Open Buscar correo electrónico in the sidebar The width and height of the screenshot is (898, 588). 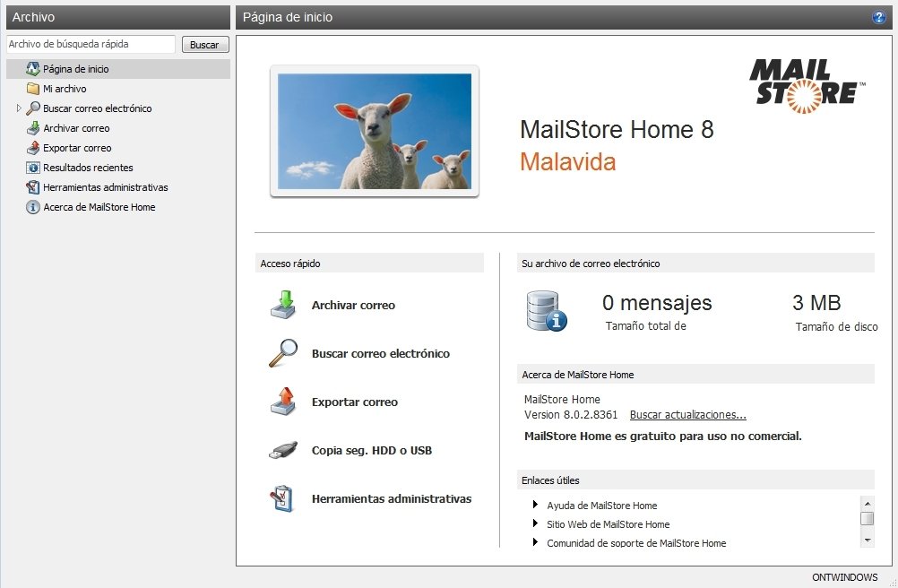(98, 108)
